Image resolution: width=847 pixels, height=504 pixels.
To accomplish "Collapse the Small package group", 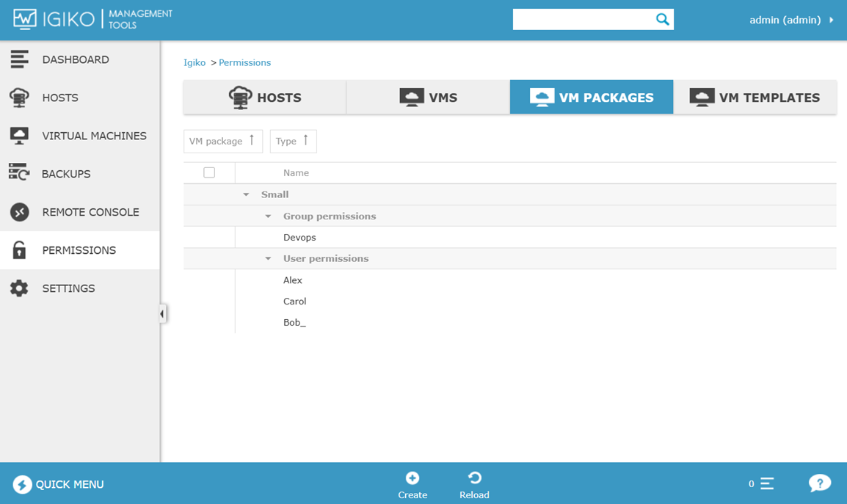I will [x=247, y=194].
